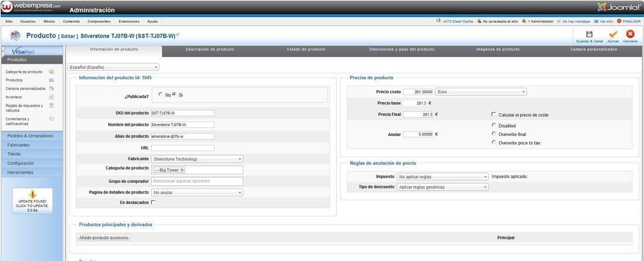This screenshot has width=644, height=261.
Task: Click the Cancelar red X icon
Action: click(630, 34)
